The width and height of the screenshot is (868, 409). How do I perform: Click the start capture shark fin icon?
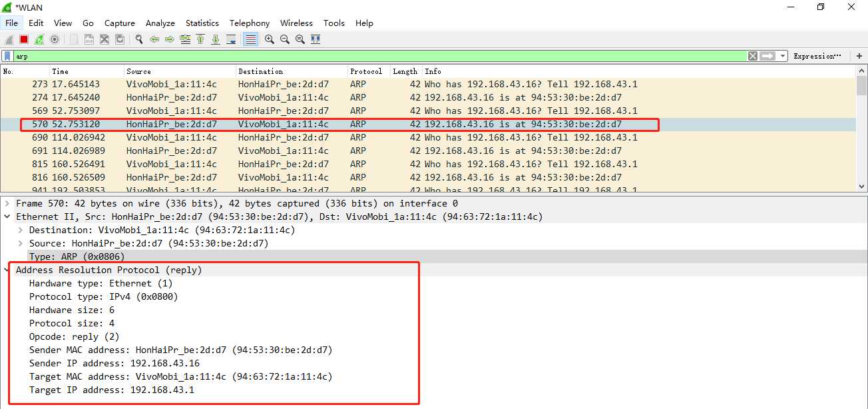9,40
